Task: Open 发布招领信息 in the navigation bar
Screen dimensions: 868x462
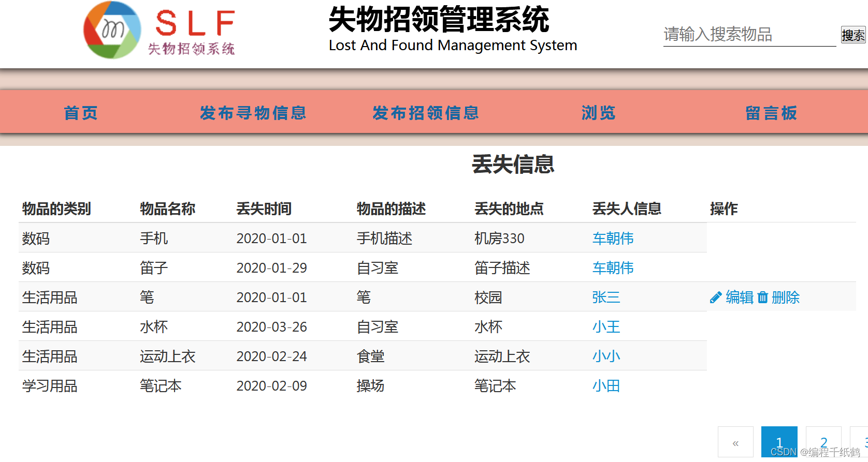Action: pos(426,113)
